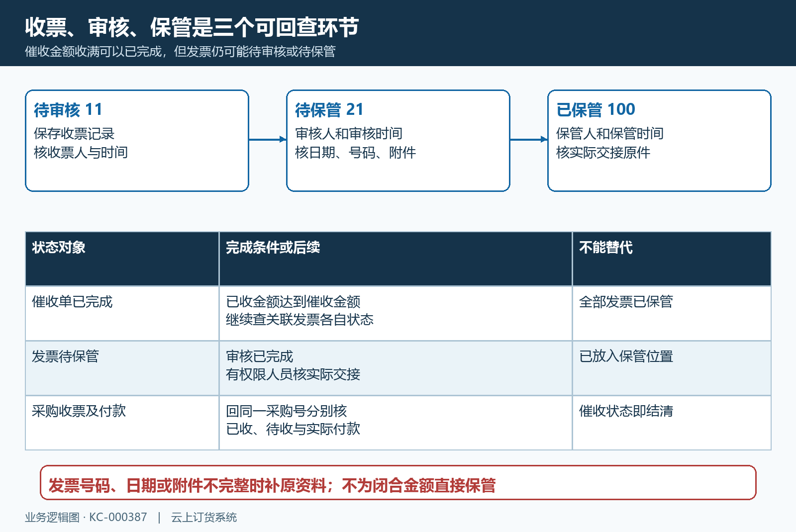Viewport: 796px width, 532px height.
Task: Click the text 核实际交接原件
Action: pos(603,153)
